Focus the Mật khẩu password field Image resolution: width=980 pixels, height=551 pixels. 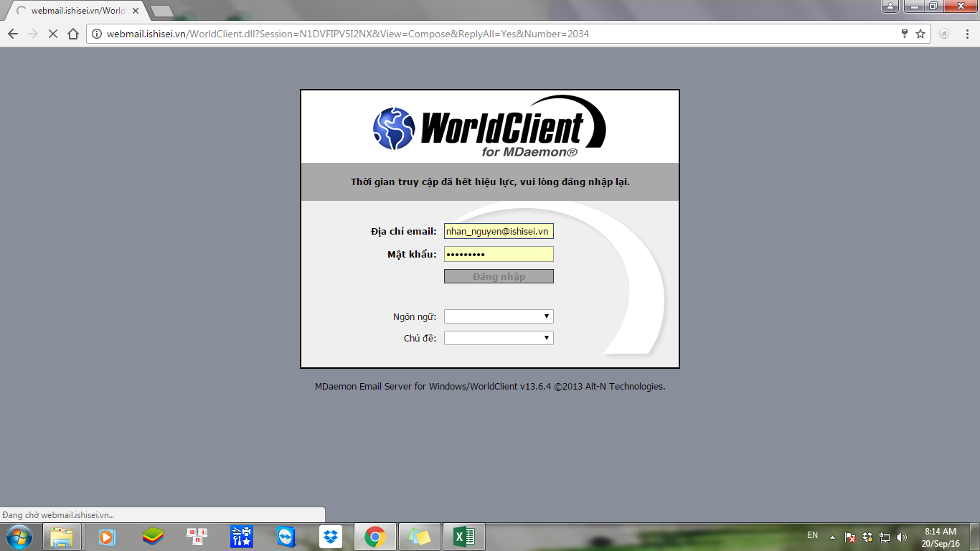point(499,254)
